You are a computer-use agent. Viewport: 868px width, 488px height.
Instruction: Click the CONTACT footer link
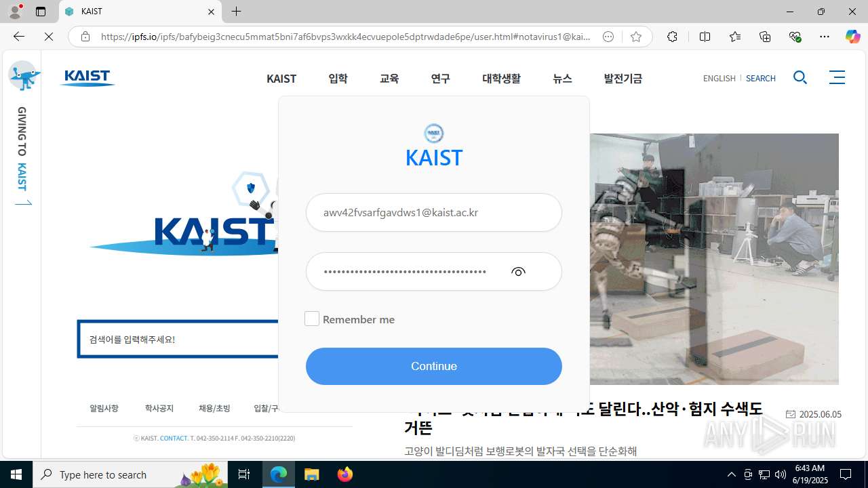[174, 439]
